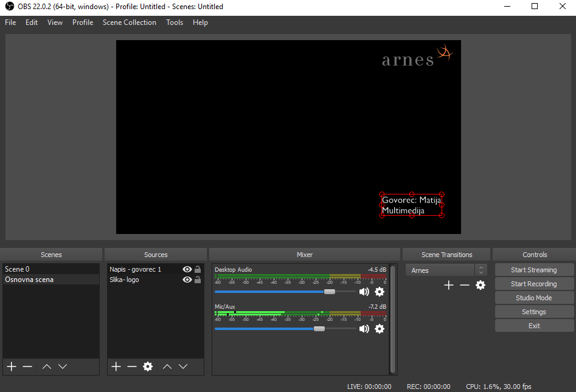Click the Mixer panel header
This screenshot has height=392, width=576.
click(305, 255)
